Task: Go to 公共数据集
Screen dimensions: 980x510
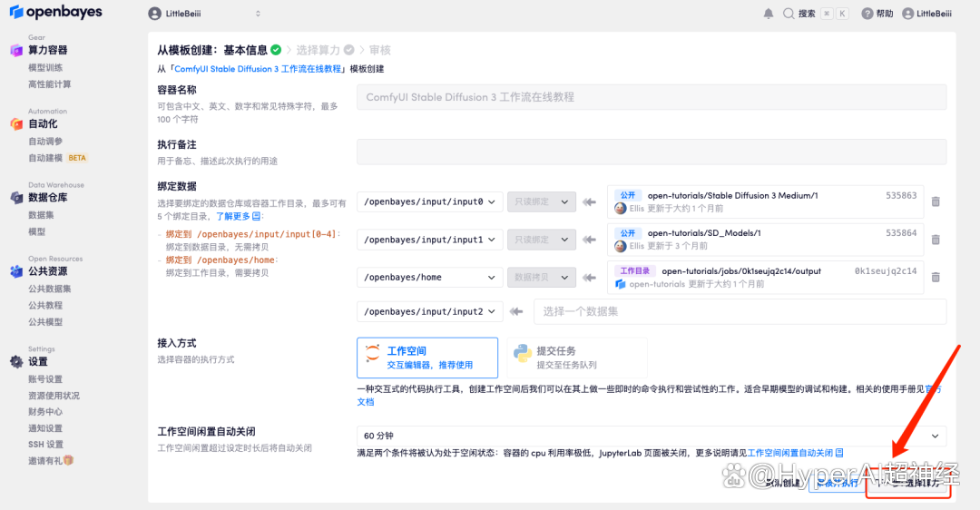Action: [x=49, y=289]
